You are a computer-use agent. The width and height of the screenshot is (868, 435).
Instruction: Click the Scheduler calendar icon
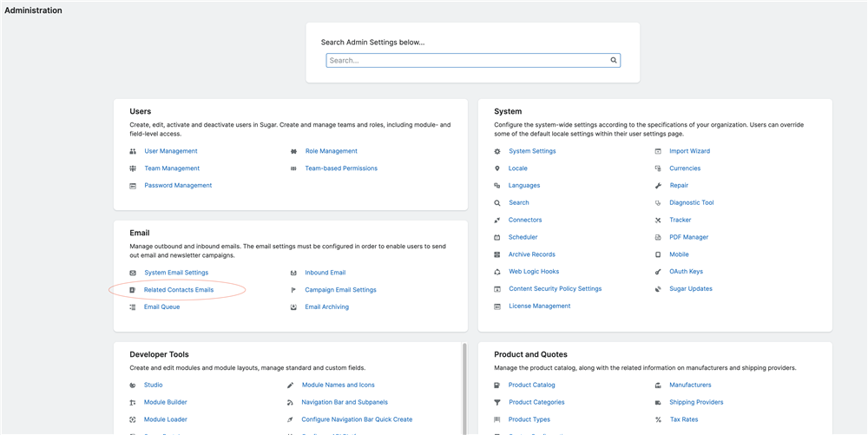[497, 237]
